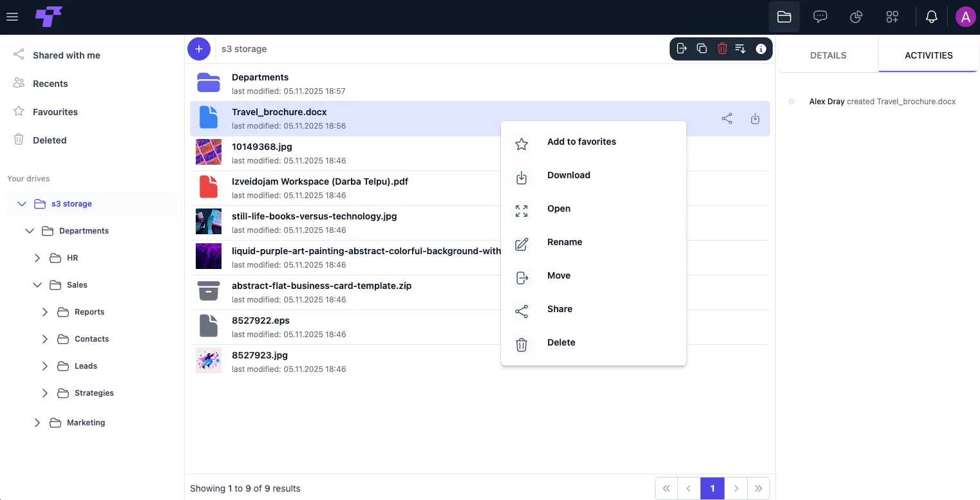Open the Departments folder in the file list

pyautogui.click(x=480, y=84)
